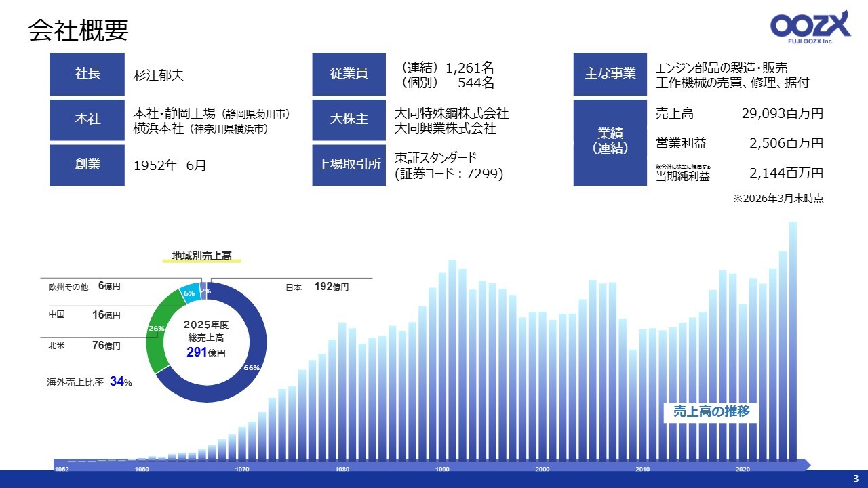Click the page number 3

click(856, 479)
